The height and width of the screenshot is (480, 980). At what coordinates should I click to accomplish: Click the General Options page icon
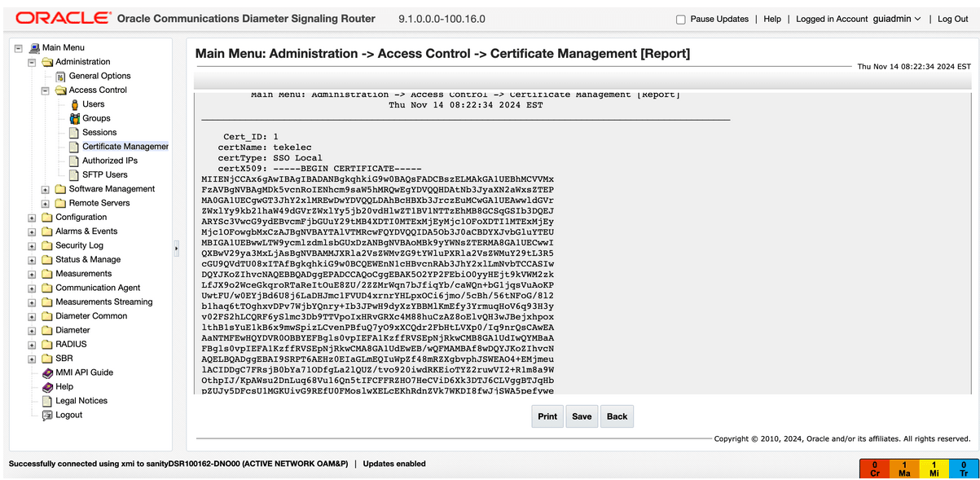pos(61,76)
